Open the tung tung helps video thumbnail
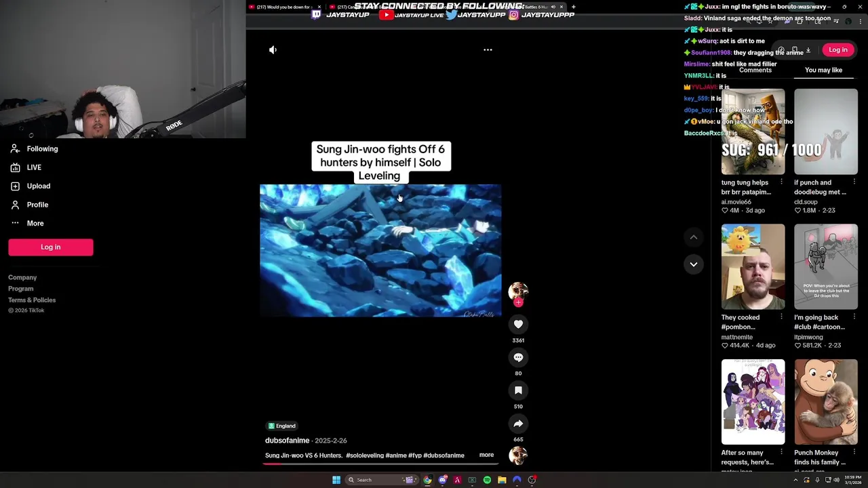868x488 pixels. (753, 131)
